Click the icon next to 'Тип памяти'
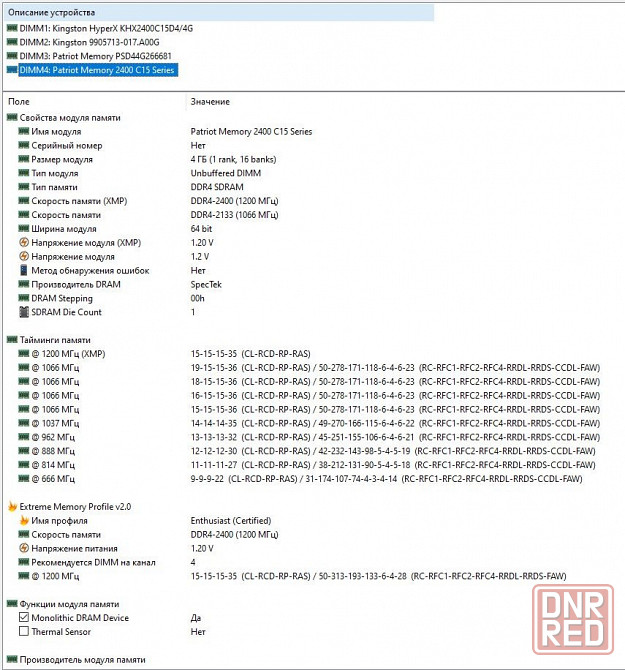The width and height of the screenshot is (625, 670). [23, 187]
